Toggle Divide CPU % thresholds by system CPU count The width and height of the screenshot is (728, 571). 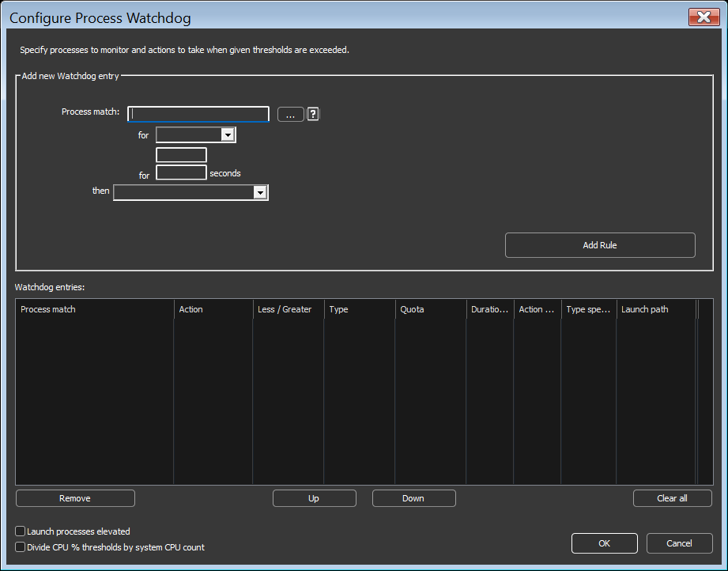21,546
